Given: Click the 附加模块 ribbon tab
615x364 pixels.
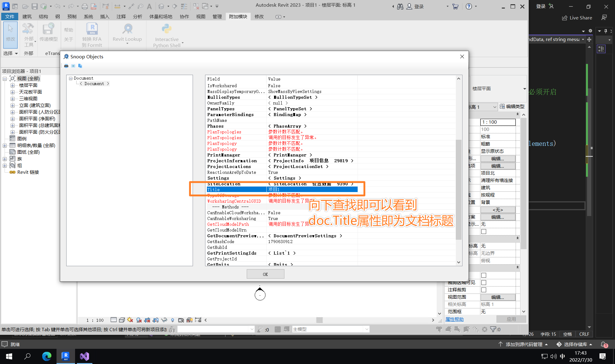Looking at the screenshot, I should pyautogui.click(x=238, y=16).
